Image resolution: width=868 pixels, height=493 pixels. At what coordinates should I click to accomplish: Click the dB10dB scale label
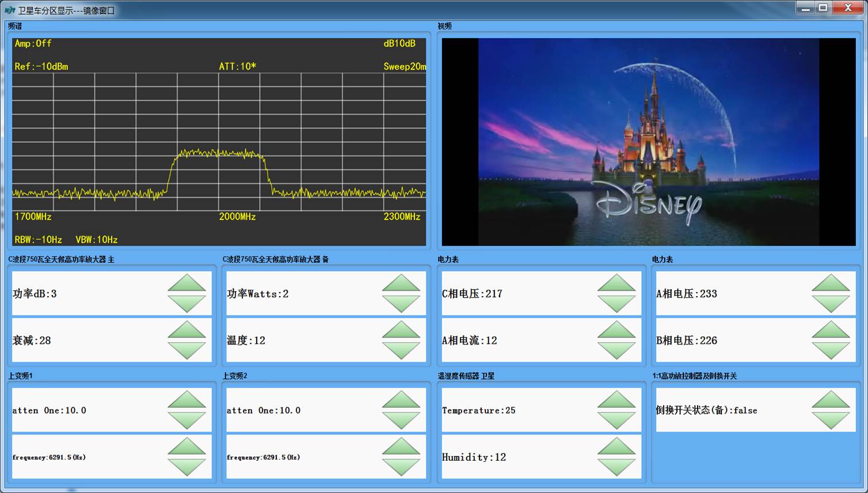(399, 43)
